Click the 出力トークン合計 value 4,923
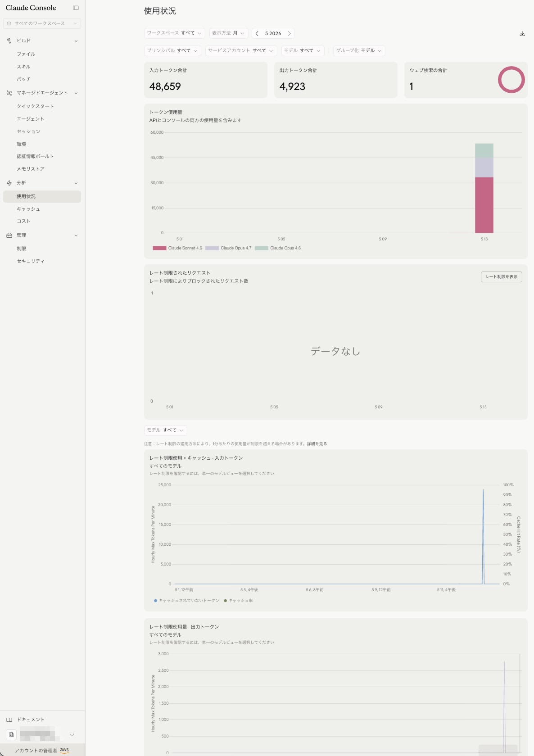 (x=292, y=86)
